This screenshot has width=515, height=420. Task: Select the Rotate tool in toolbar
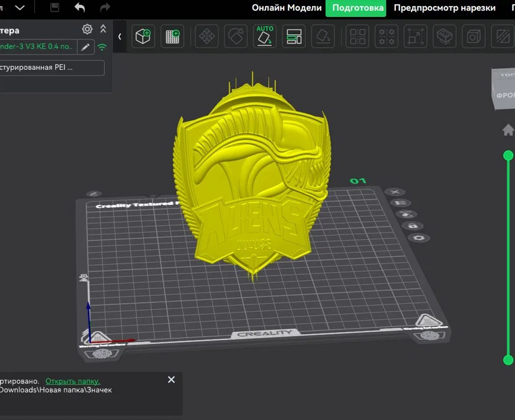[236, 36]
